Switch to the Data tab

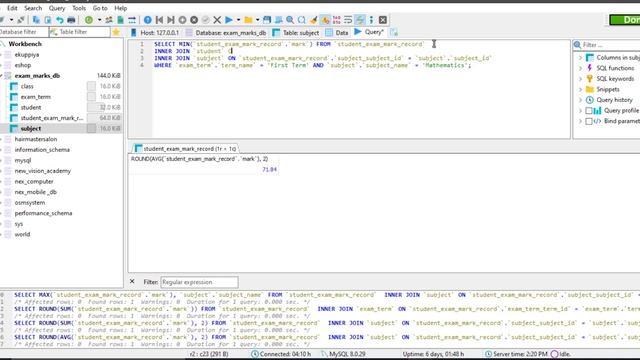(x=337, y=32)
